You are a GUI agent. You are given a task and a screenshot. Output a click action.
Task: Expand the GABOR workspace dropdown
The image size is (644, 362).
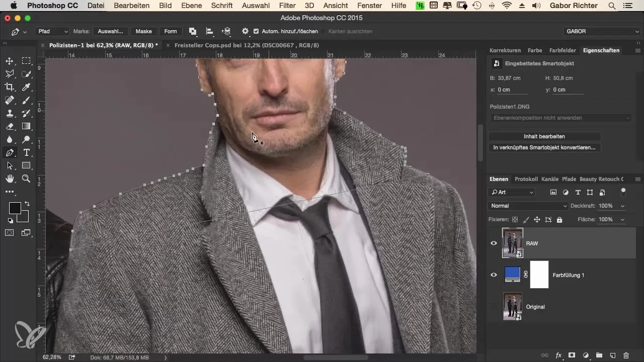coord(601,31)
